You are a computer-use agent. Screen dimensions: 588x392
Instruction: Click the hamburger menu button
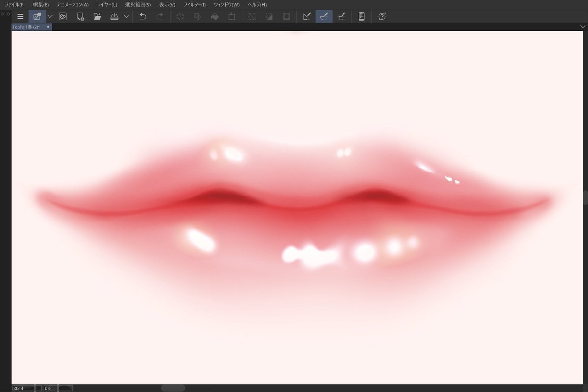click(20, 16)
